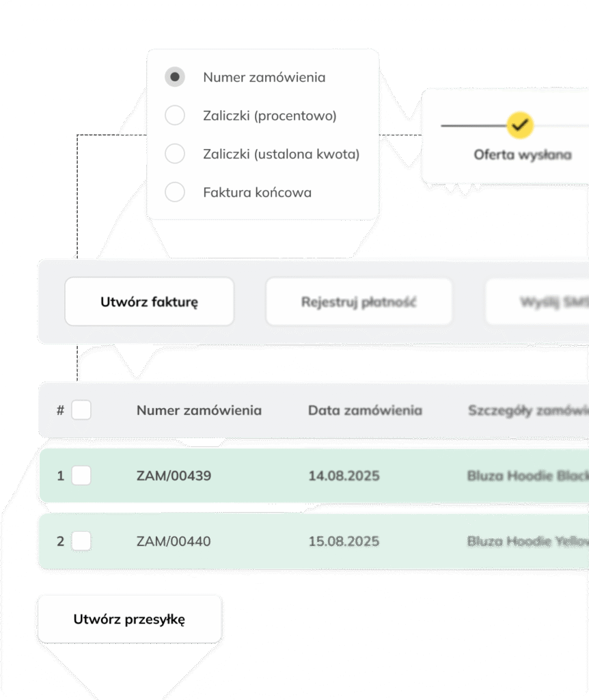Tick the select-all checkbox in table header
The width and height of the screenshot is (589, 700).
click(x=81, y=410)
